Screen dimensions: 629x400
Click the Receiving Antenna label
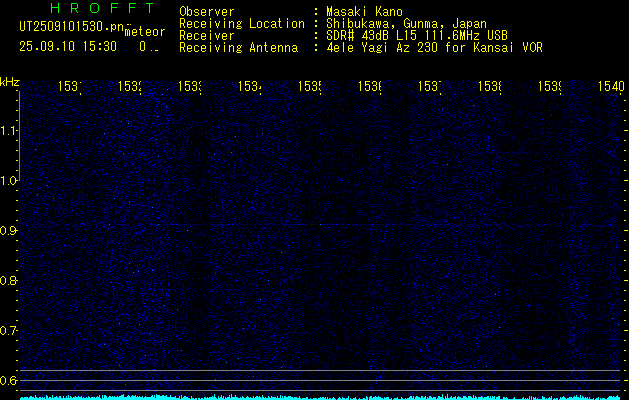click(239, 48)
